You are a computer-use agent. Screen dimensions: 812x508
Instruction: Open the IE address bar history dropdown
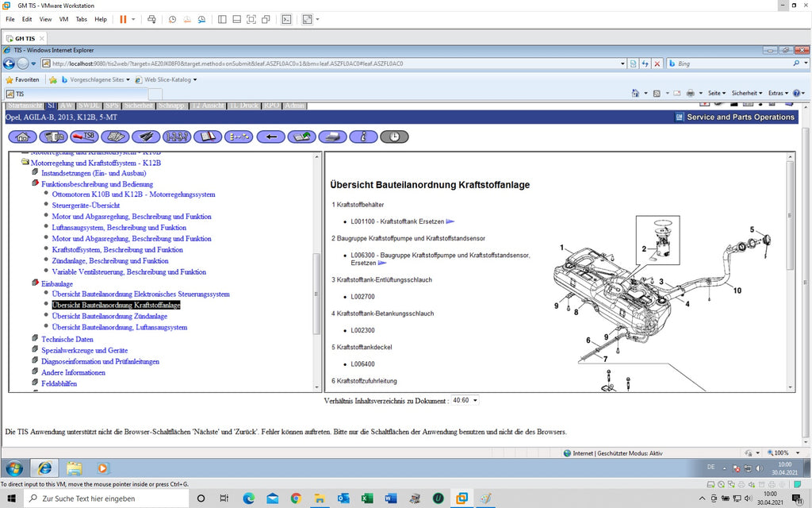(x=622, y=63)
